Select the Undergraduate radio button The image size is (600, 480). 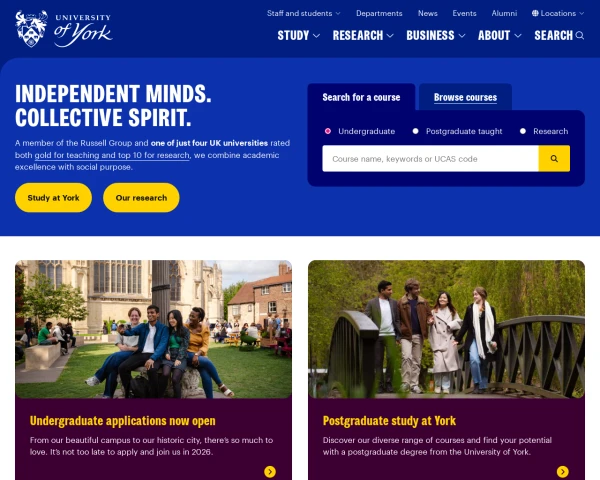click(328, 131)
